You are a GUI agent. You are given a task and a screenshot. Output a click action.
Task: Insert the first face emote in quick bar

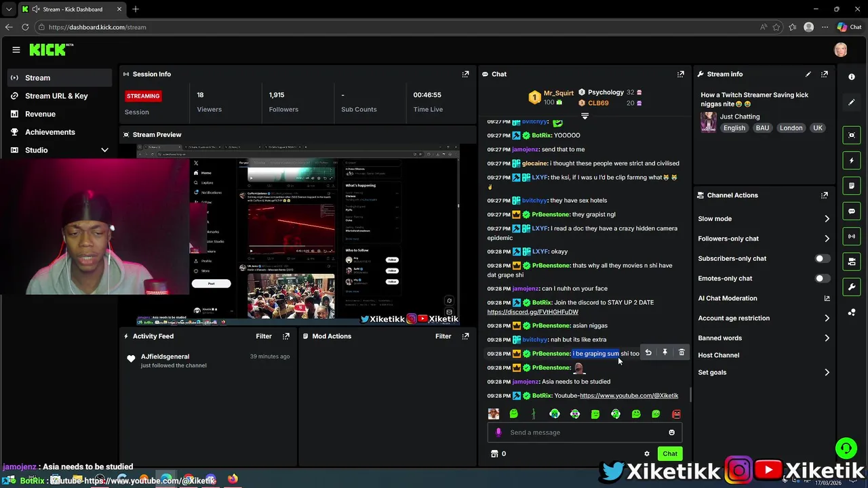(494, 414)
